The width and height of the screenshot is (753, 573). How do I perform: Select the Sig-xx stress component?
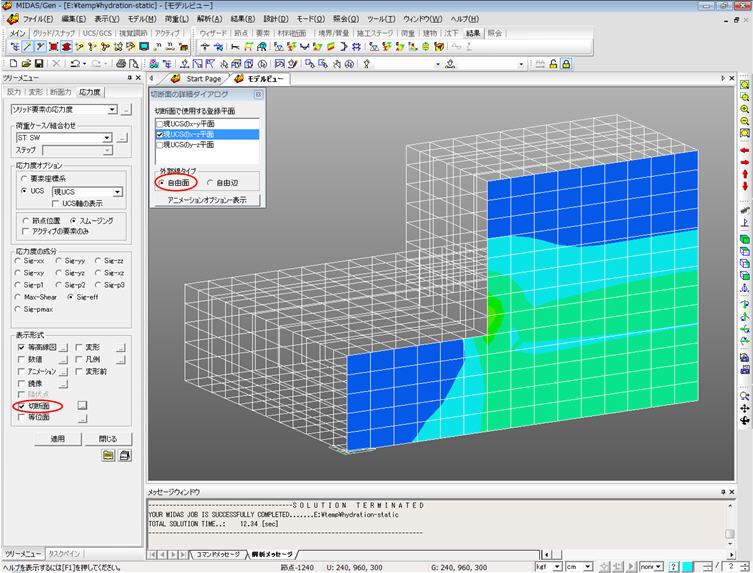[x=18, y=260]
